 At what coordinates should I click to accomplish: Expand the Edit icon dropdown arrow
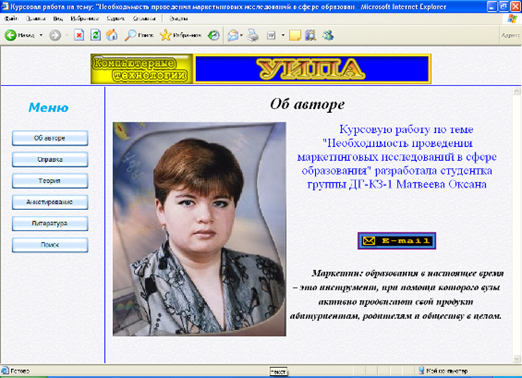pos(283,35)
